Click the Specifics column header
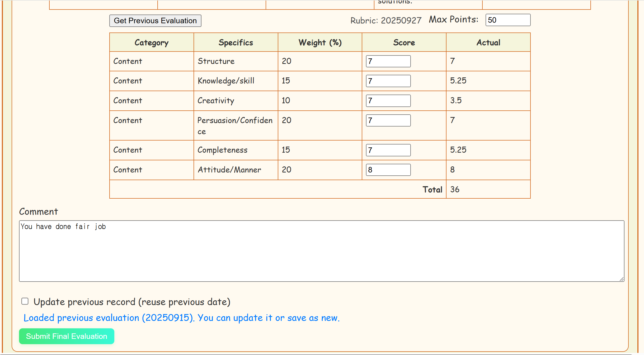Viewport: 644px width, 355px height. 236,43
